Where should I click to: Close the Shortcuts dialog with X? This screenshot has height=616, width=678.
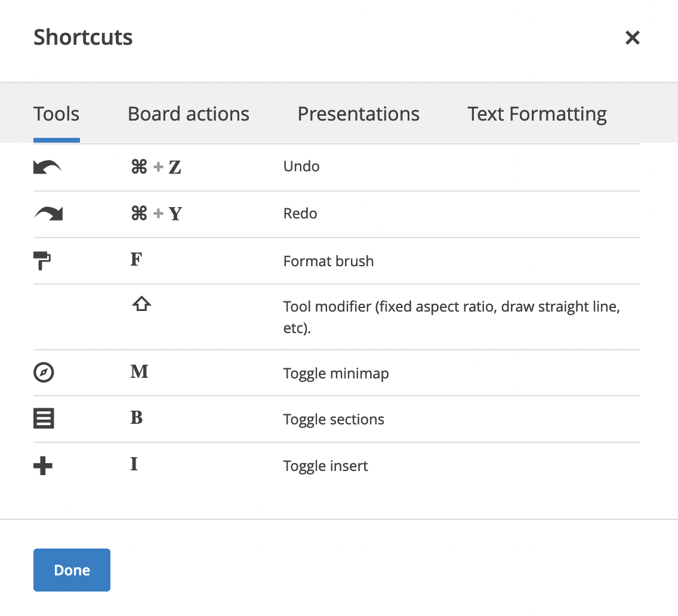[632, 38]
